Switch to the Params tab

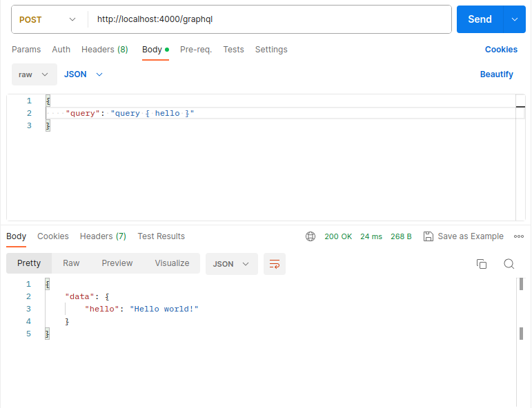[26, 50]
